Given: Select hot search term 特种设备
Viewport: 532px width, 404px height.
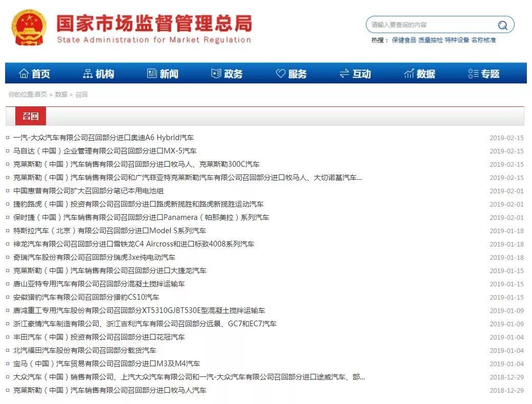Looking at the screenshot, I should [457, 40].
